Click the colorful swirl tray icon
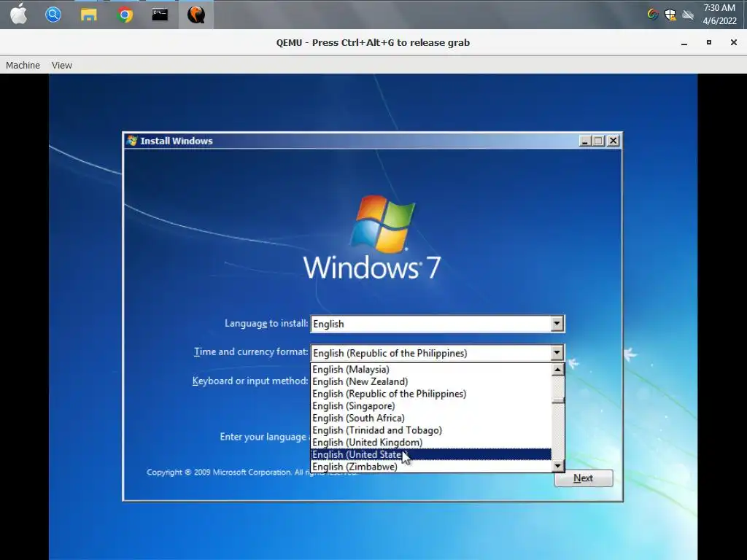747x560 pixels. coord(653,15)
